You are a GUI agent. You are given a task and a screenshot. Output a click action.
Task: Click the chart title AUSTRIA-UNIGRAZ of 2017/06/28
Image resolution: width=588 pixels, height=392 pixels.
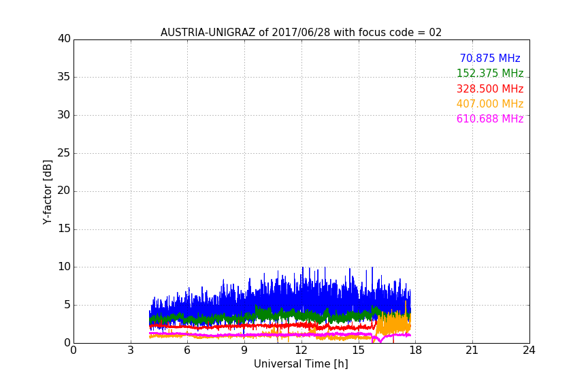point(301,33)
